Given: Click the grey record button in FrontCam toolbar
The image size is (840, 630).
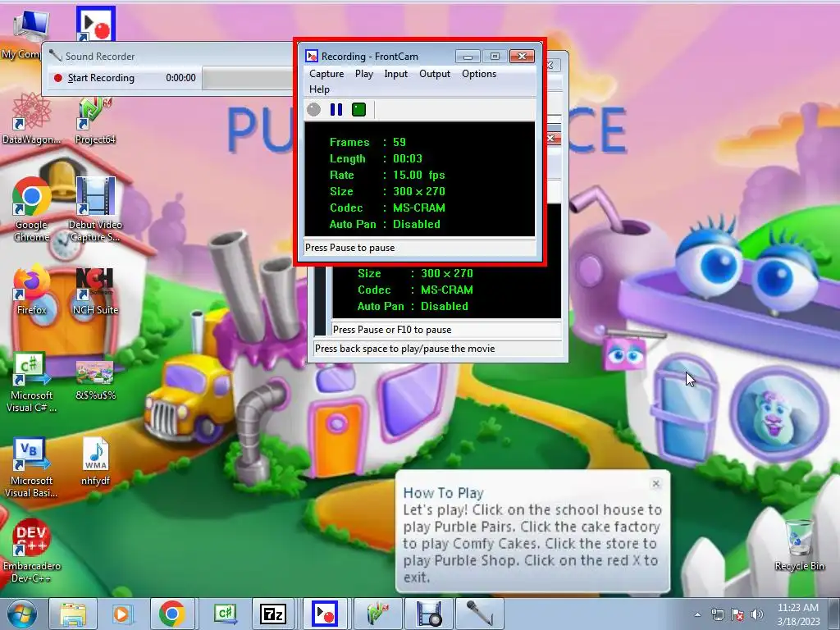Looking at the screenshot, I should (x=314, y=110).
